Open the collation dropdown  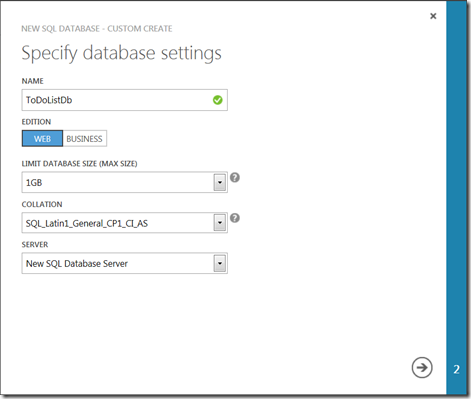[125, 223]
